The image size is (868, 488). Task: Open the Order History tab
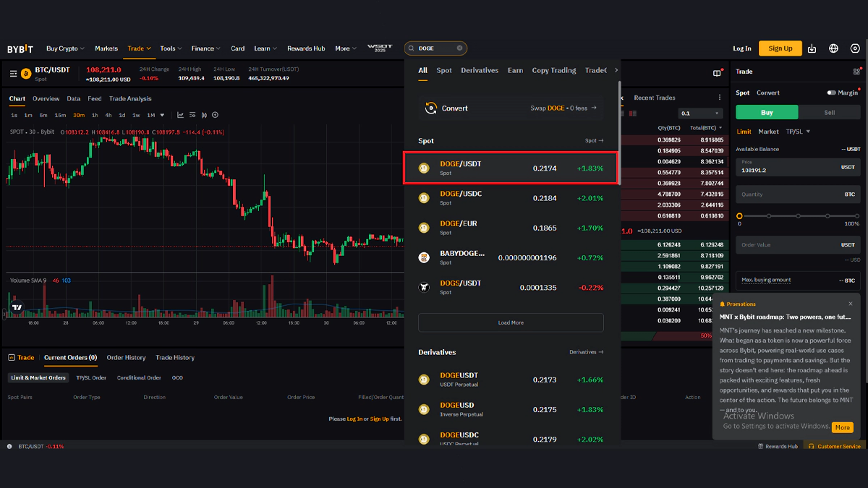[126, 357]
